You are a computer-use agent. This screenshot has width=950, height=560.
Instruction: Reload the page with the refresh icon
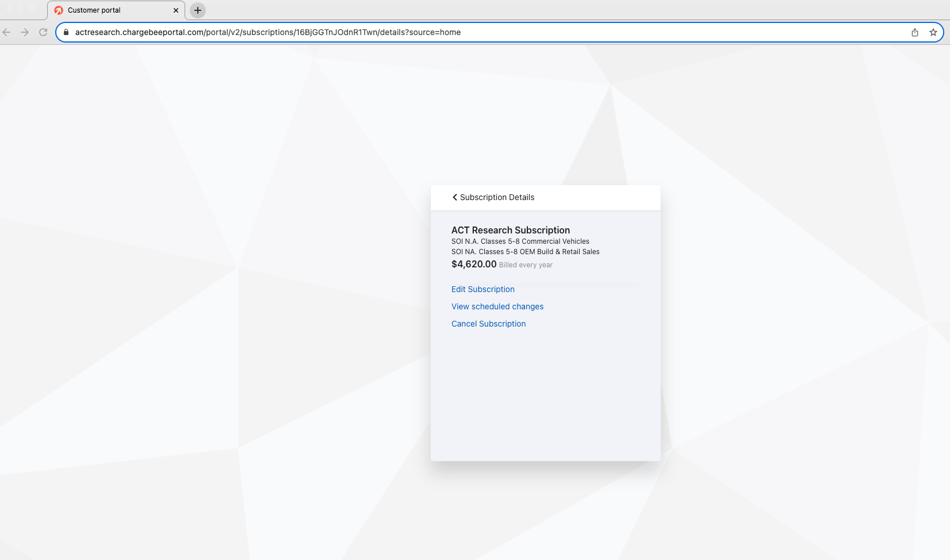point(43,32)
